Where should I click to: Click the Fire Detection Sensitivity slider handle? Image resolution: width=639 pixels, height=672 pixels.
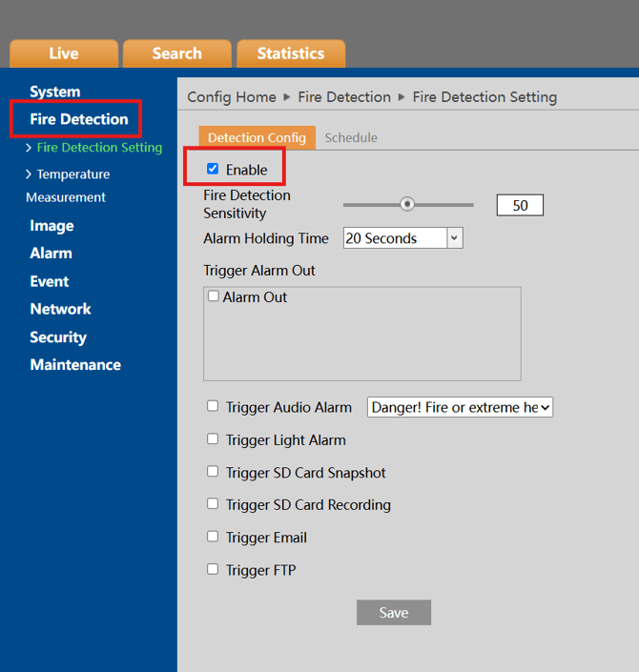(407, 204)
